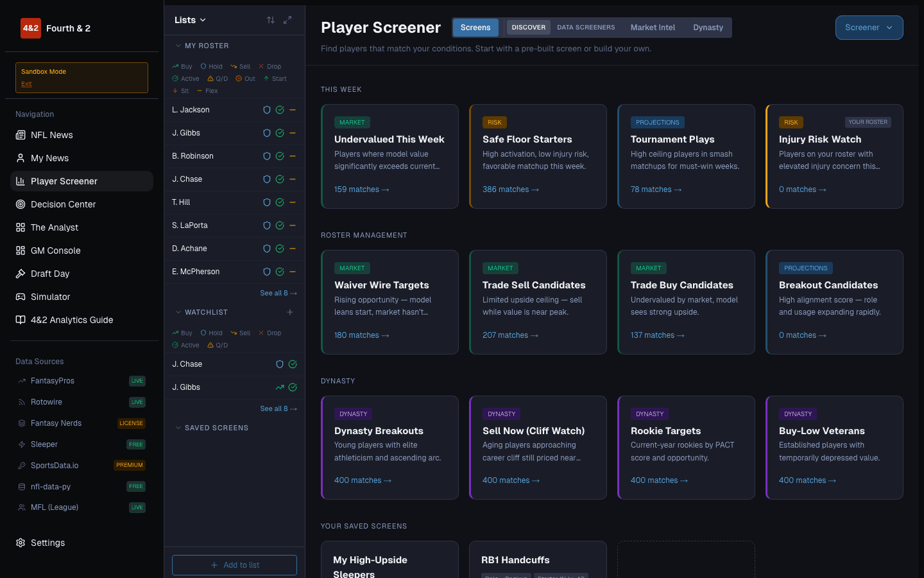924x578 pixels.
Task: Select J. Chase row in My Roster
Action: (x=234, y=179)
